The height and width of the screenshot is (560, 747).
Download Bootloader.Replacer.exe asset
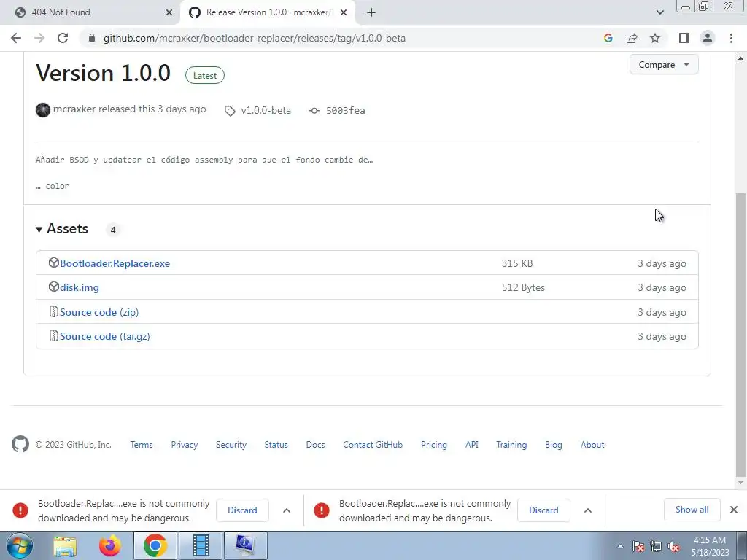115,263
